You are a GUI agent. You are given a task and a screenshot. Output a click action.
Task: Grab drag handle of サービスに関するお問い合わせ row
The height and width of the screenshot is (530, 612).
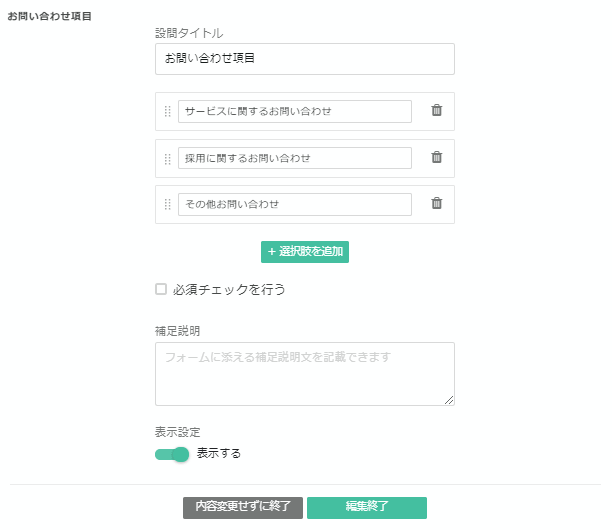tap(168, 111)
